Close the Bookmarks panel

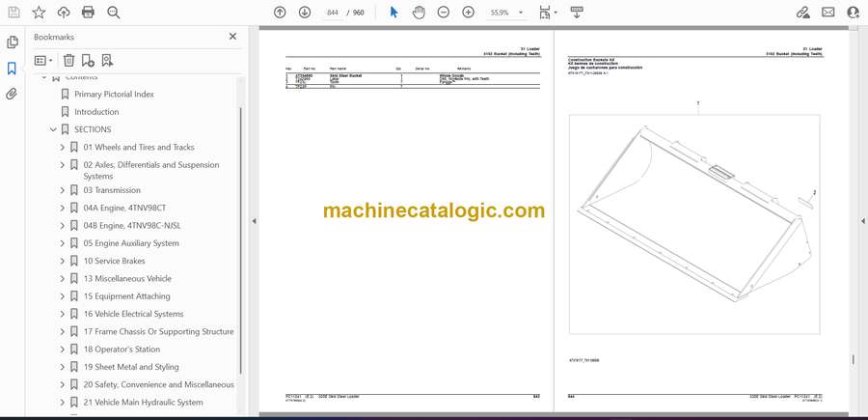click(x=232, y=37)
